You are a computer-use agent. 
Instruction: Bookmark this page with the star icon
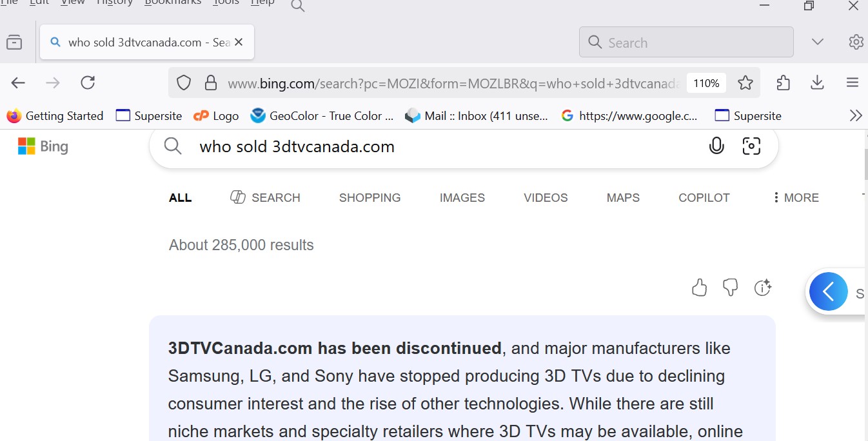point(745,83)
